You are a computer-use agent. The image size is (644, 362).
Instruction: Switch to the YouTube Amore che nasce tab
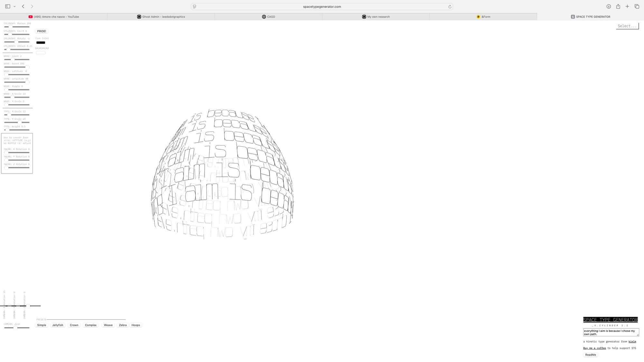click(x=54, y=17)
